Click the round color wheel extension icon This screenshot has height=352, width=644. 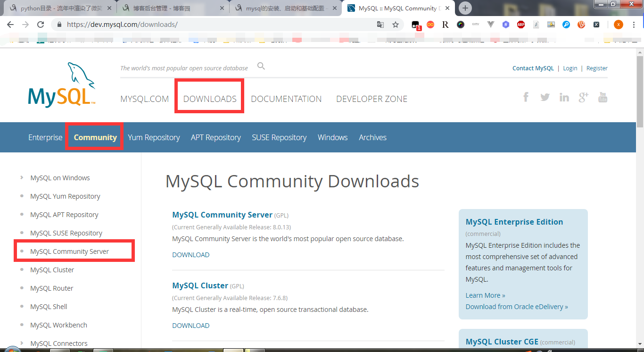[461, 25]
